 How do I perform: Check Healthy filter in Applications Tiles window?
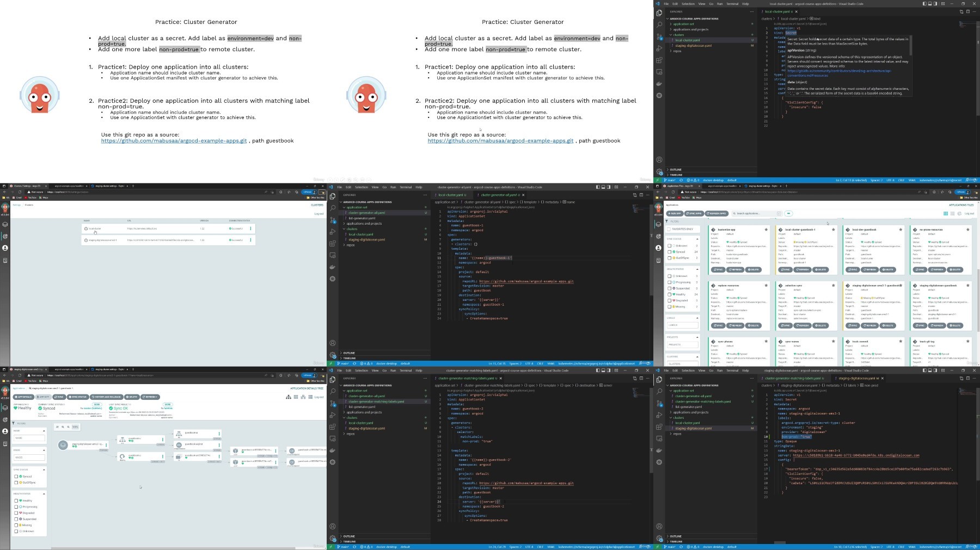coord(670,294)
